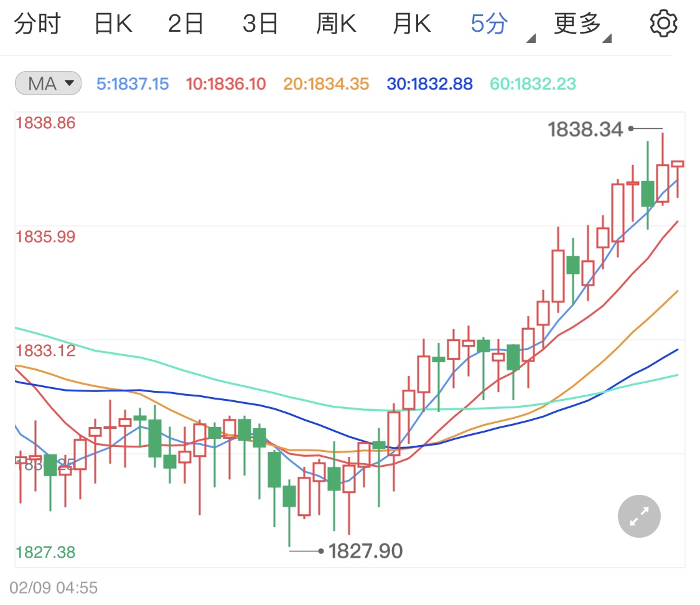Switch to the 分时 tab
This screenshot has width=700, height=605.
click(x=37, y=24)
